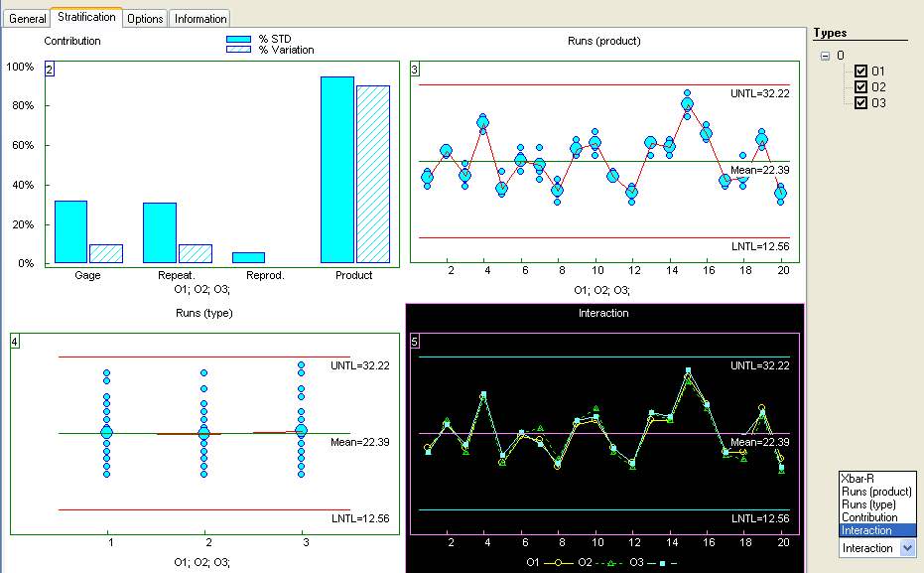Switch to the General tab
Screen dimensions: 924x573
pyautogui.click(x=28, y=18)
